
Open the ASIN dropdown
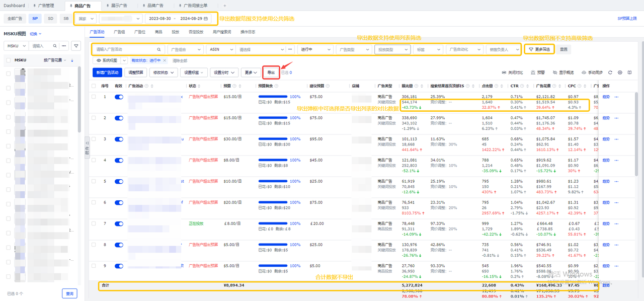(221, 49)
